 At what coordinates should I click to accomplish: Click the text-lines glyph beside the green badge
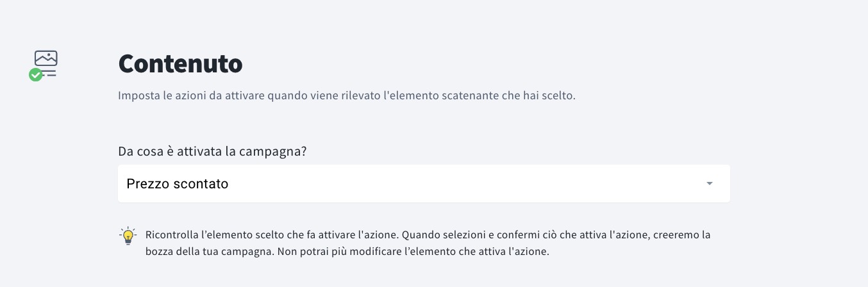[x=50, y=74]
